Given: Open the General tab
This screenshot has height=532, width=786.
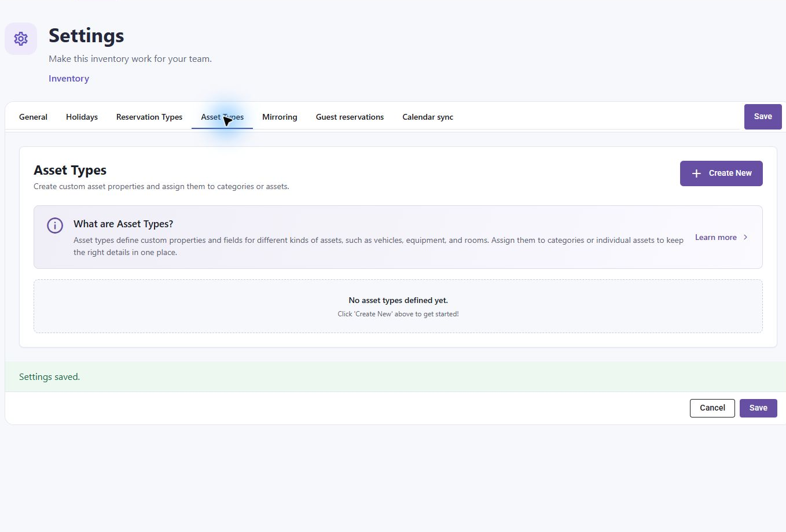Looking at the screenshot, I should [33, 117].
